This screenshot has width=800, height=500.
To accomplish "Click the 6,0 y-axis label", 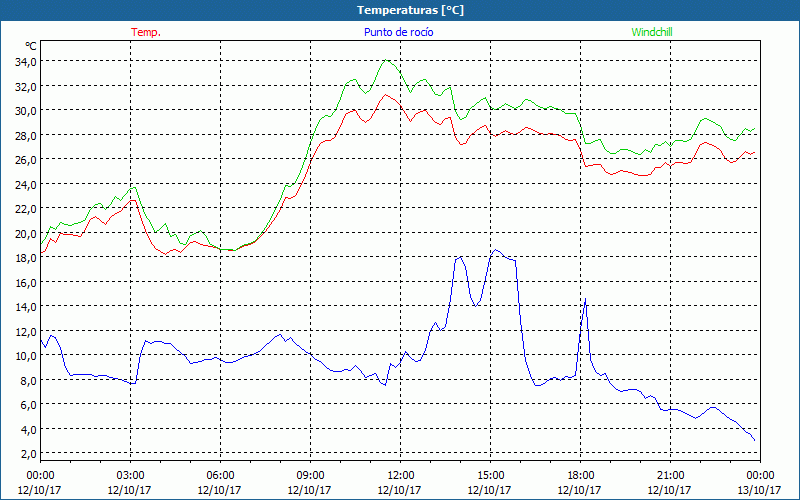I will [29, 405].
